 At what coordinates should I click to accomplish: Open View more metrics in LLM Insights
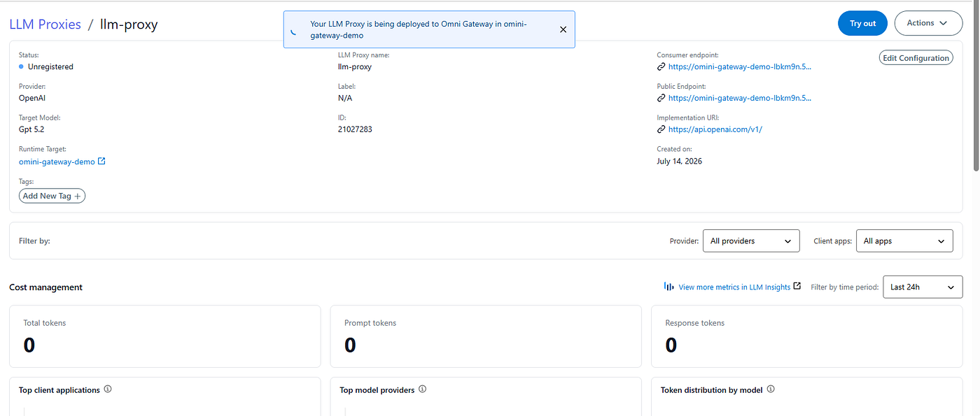pos(734,287)
